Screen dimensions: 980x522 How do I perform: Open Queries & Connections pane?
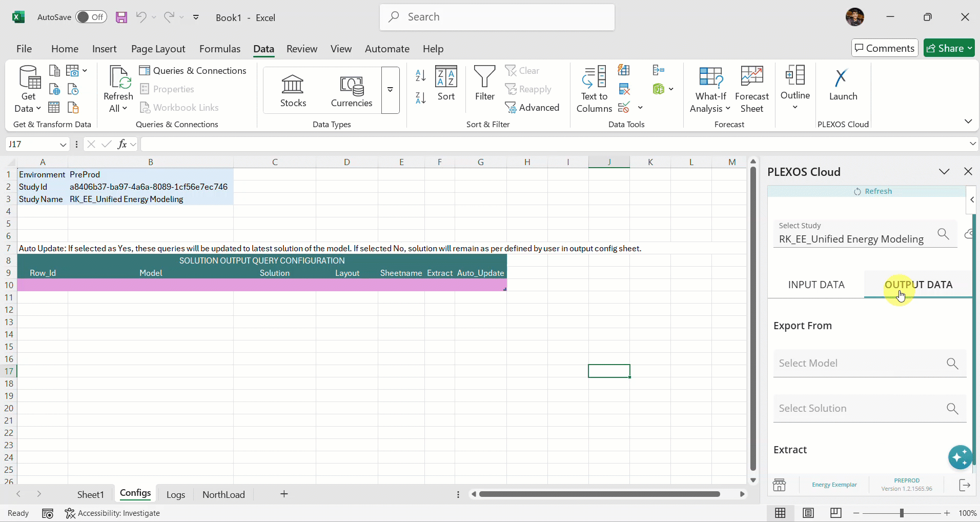(193, 71)
